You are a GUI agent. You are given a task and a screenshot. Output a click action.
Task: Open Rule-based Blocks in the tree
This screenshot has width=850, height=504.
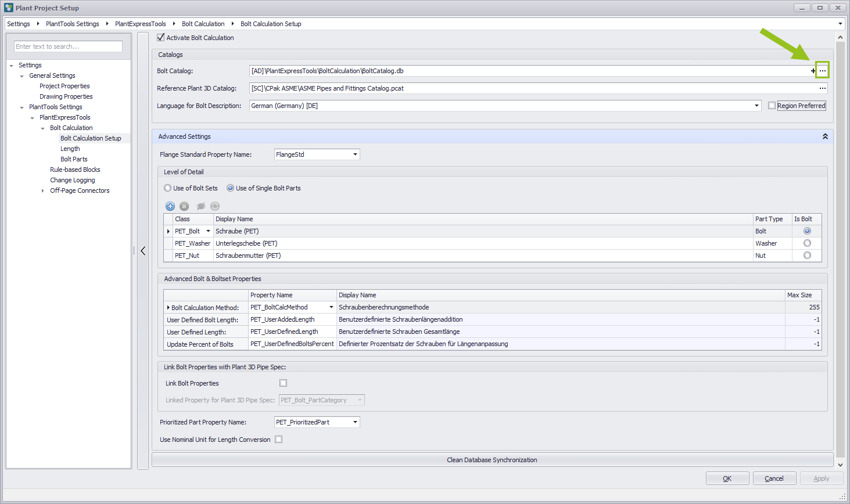pyautogui.click(x=75, y=170)
